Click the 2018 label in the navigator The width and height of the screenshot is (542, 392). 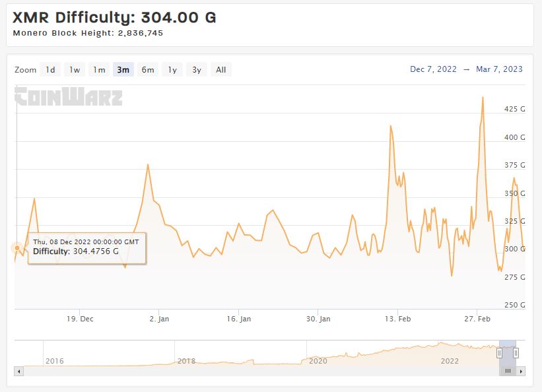point(186,361)
